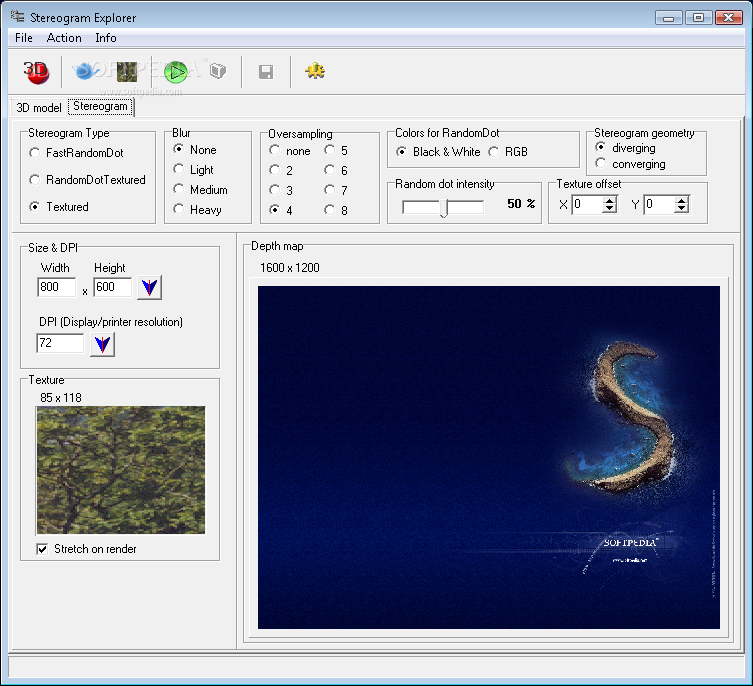The image size is (753, 686).
Task: Open DPI presets arrow button
Action: [x=102, y=344]
